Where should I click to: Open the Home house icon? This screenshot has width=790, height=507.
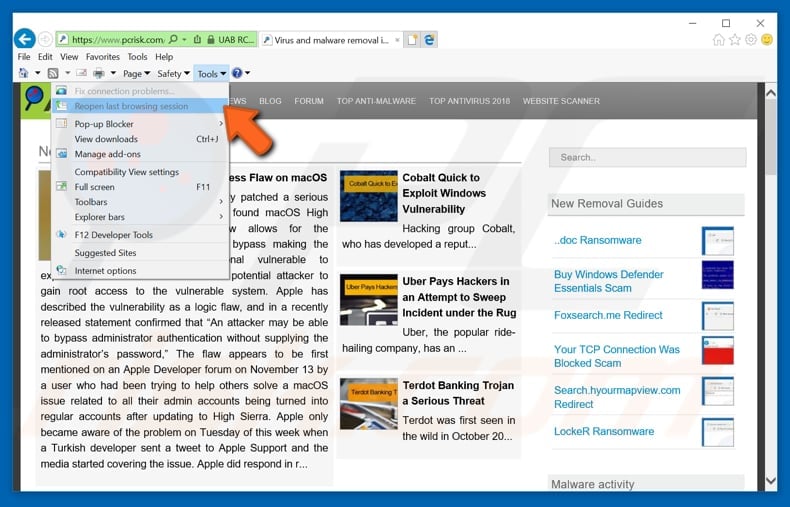[718, 40]
